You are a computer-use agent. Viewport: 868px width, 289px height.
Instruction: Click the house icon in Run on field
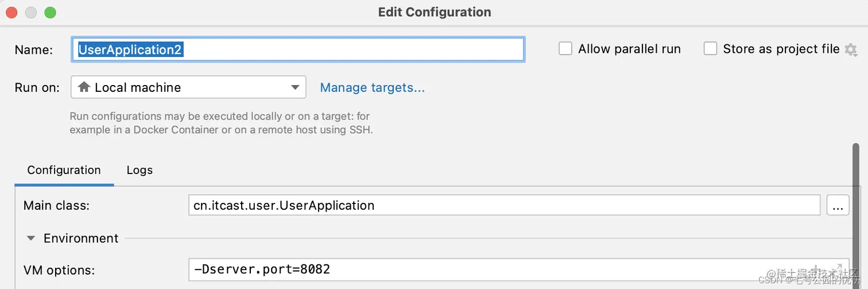click(84, 87)
